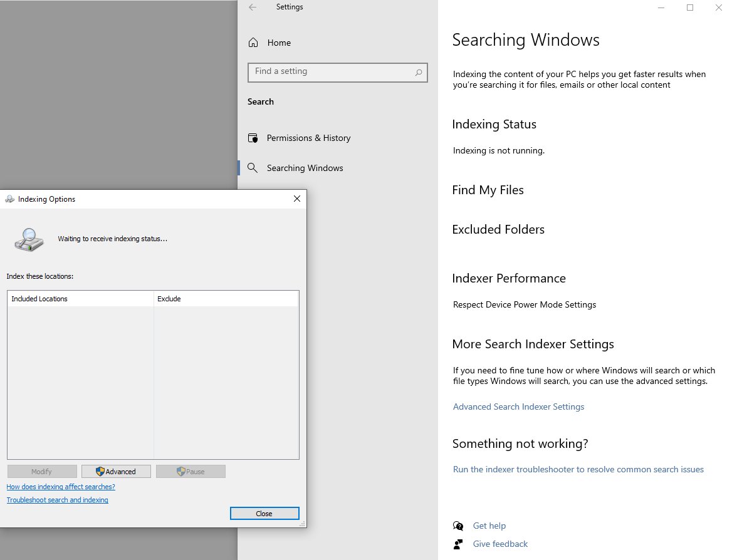Click Give feedback link
The height and width of the screenshot is (560, 732).
point(500,544)
